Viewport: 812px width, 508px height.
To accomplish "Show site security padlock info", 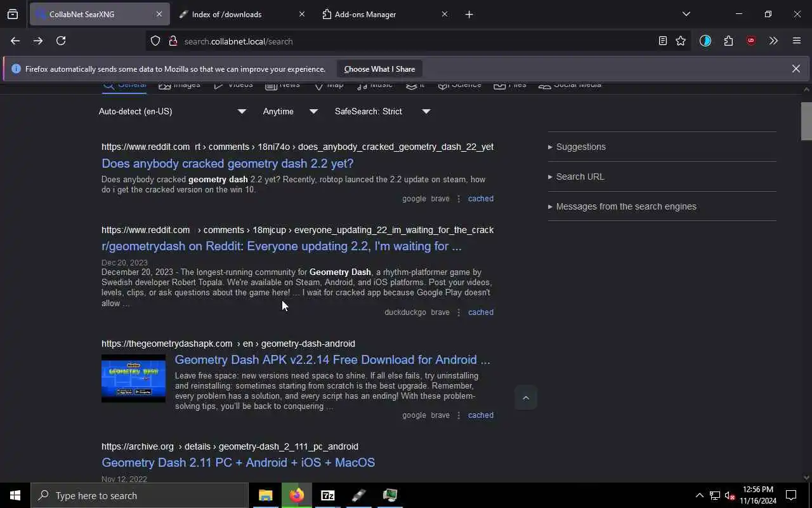I will click(x=173, y=41).
